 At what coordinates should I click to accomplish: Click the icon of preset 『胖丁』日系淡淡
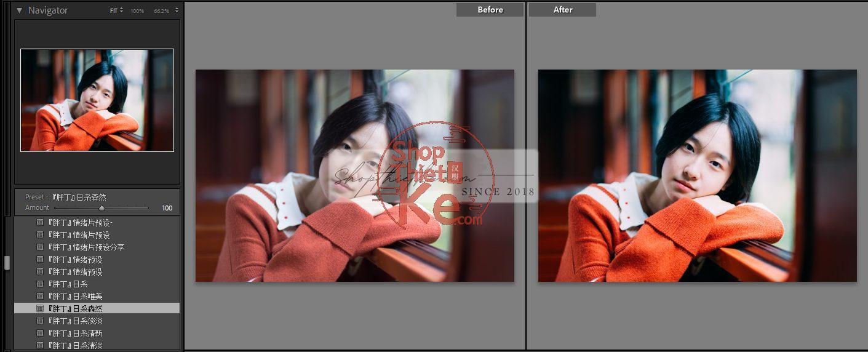(x=40, y=321)
